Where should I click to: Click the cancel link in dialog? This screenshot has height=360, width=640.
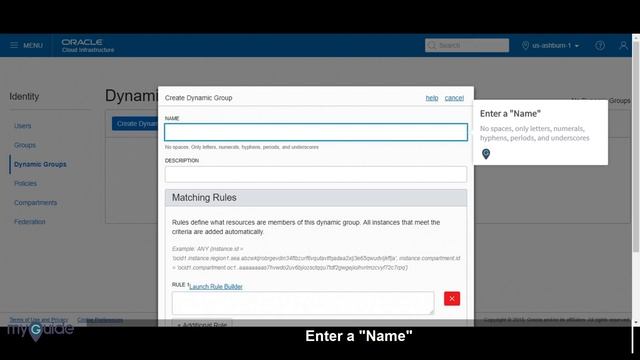coord(454,98)
